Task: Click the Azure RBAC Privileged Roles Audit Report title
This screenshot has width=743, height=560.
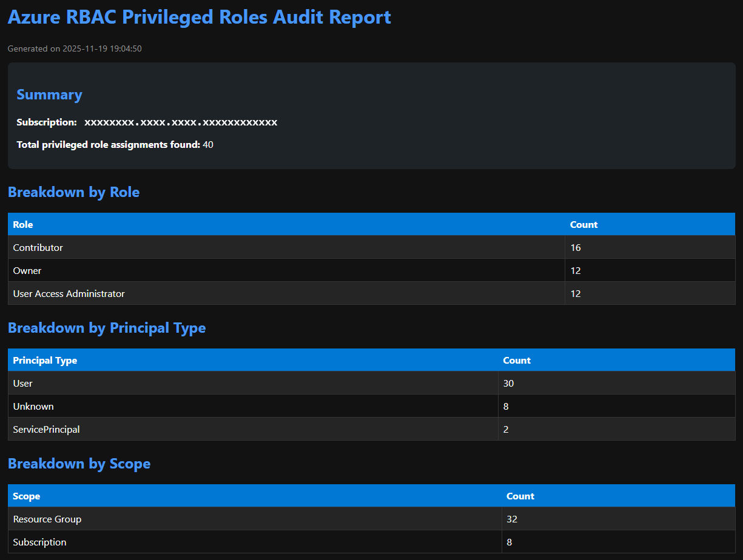Action: coord(199,17)
